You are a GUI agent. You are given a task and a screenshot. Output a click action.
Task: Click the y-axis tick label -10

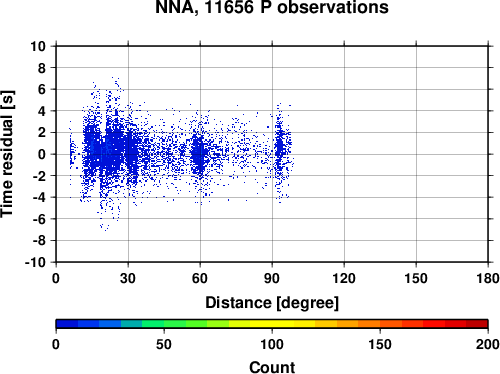[x=35, y=262]
